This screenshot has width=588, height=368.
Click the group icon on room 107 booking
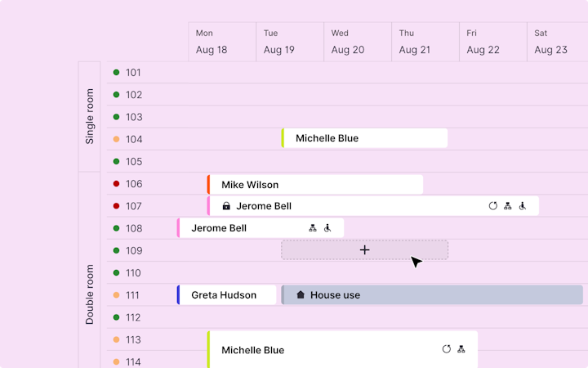[508, 206]
